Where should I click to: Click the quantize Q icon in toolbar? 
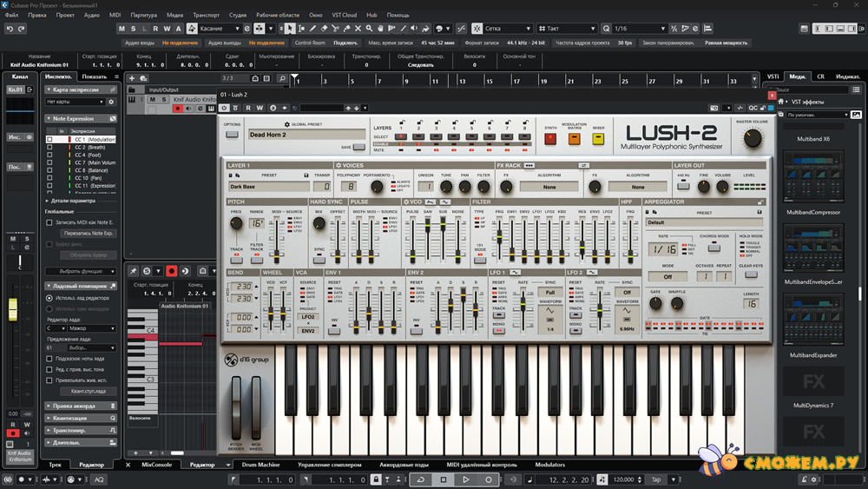click(606, 29)
